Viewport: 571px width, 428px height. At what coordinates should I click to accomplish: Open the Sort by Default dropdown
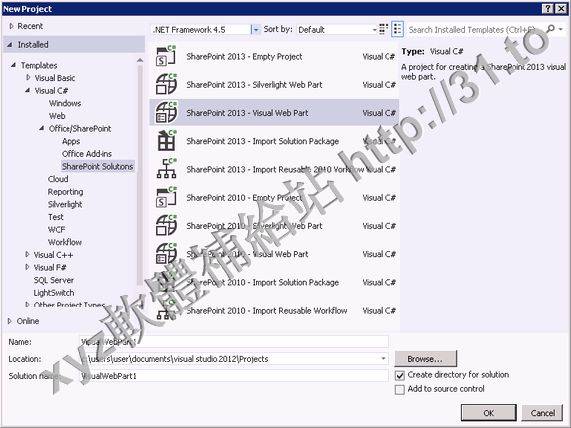(x=374, y=30)
